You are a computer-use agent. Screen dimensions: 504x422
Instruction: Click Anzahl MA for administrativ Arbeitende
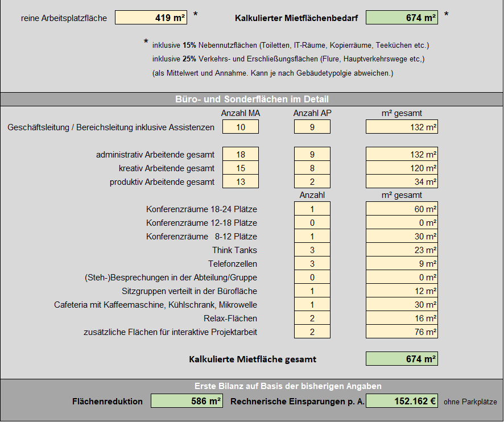241,154
